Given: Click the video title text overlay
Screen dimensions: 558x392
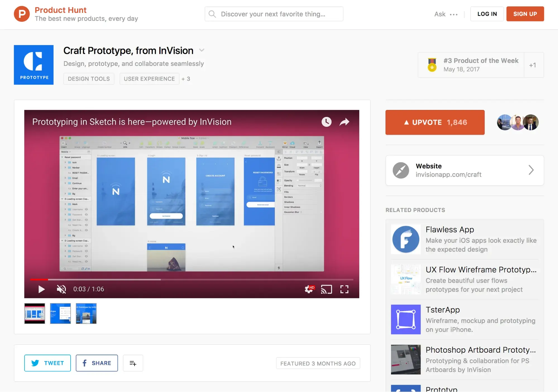Looking at the screenshot, I should click(x=132, y=122).
